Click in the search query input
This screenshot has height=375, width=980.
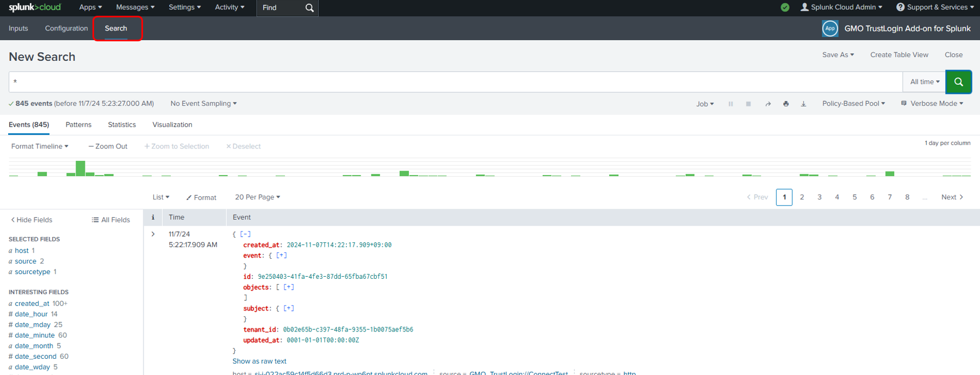tap(456, 82)
